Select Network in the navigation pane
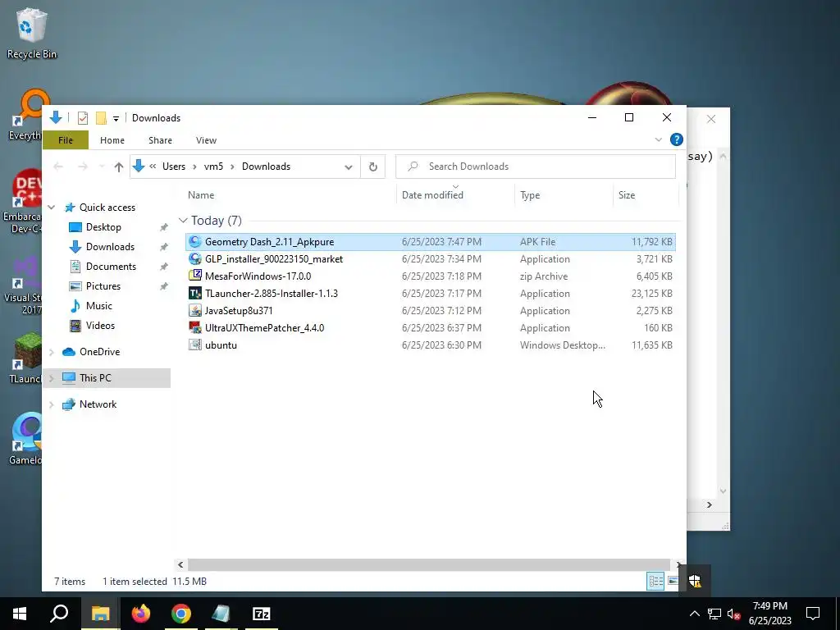Image resolution: width=840 pixels, height=630 pixels. point(98,404)
